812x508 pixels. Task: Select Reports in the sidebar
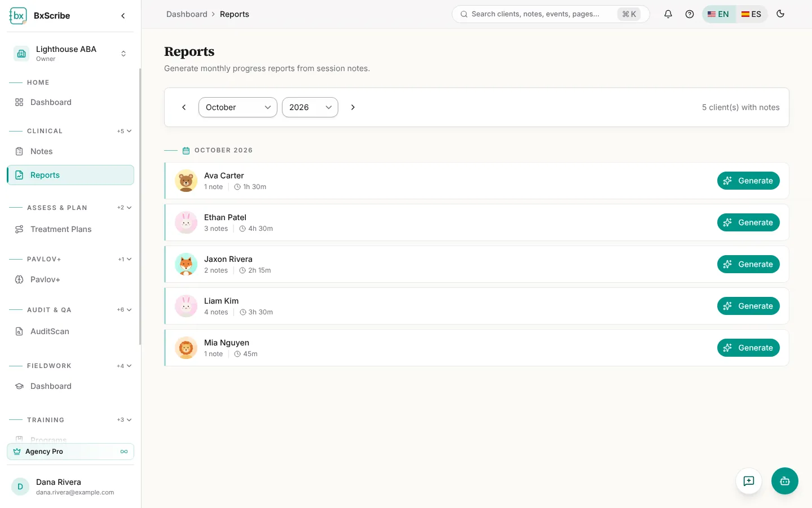(70, 175)
